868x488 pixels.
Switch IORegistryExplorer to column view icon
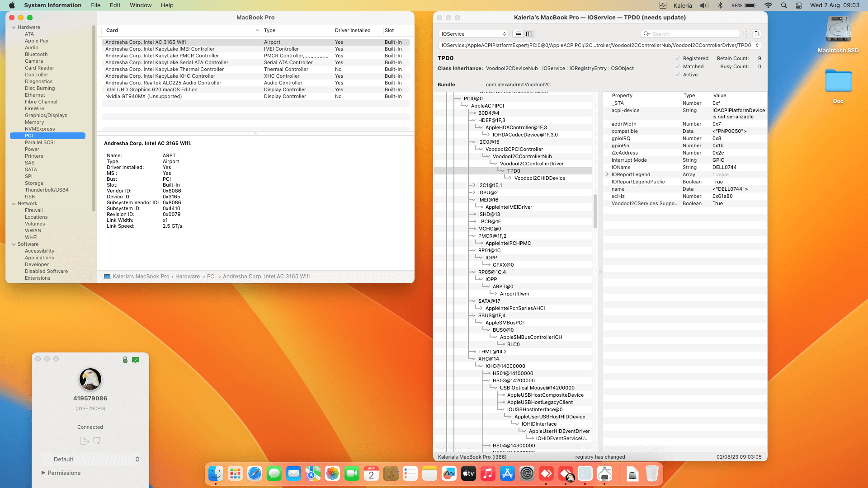529,34
